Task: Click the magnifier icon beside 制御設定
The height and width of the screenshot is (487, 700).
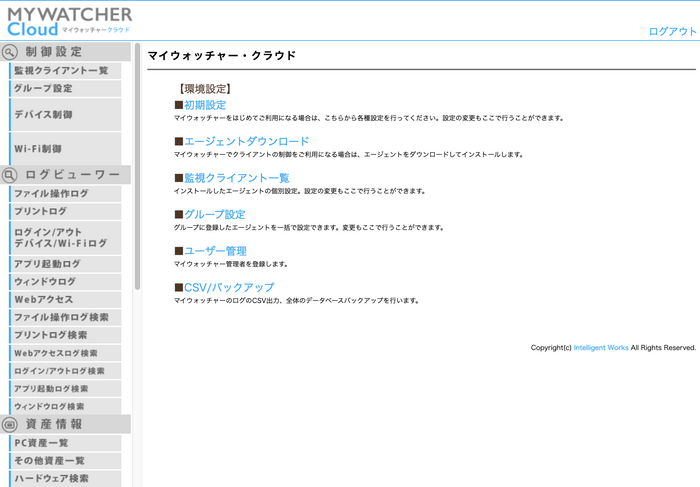Action: pos(11,52)
